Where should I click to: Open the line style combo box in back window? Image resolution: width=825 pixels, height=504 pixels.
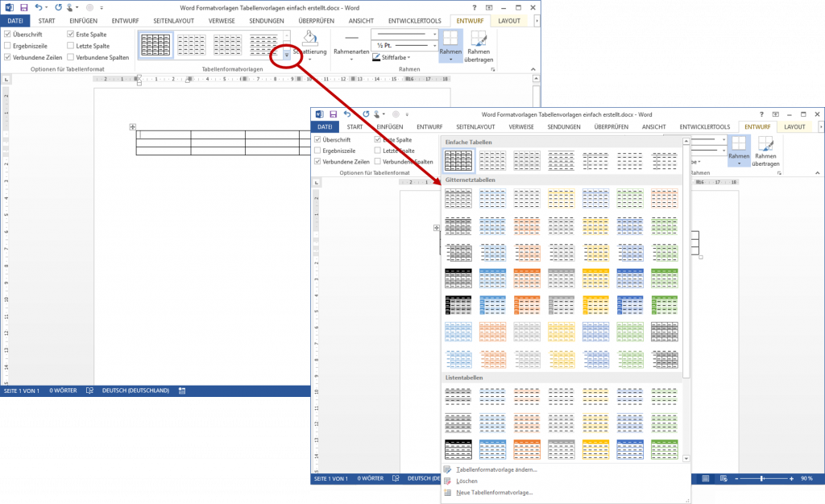pyautogui.click(x=404, y=34)
